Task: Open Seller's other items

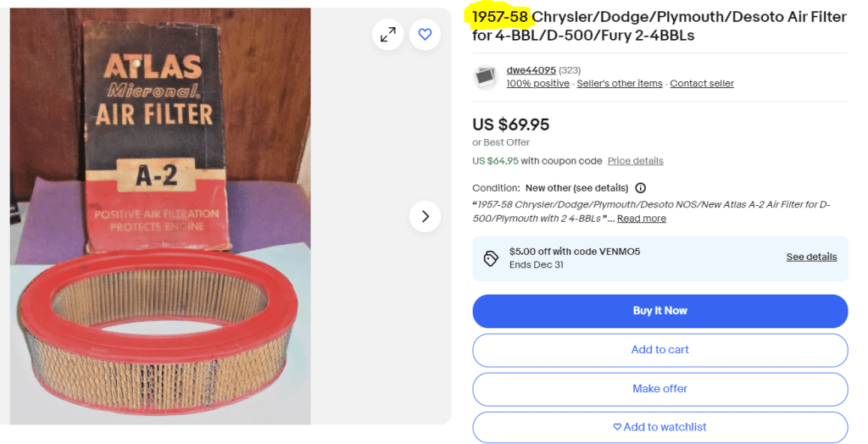Action: pos(620,84)
